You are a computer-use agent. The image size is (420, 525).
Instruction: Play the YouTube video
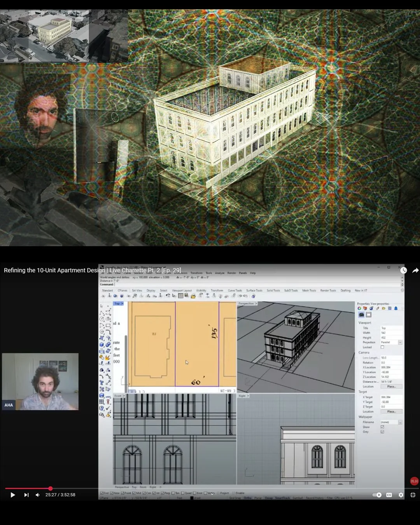tap(12, 495)
